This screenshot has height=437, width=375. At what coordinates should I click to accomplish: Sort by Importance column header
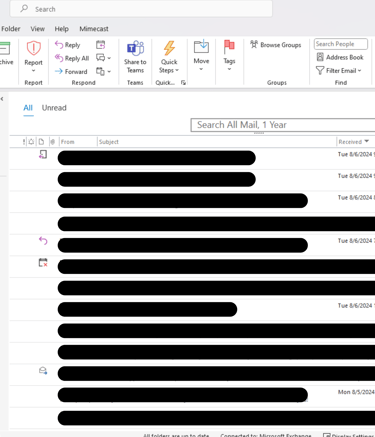coord(24,142)
